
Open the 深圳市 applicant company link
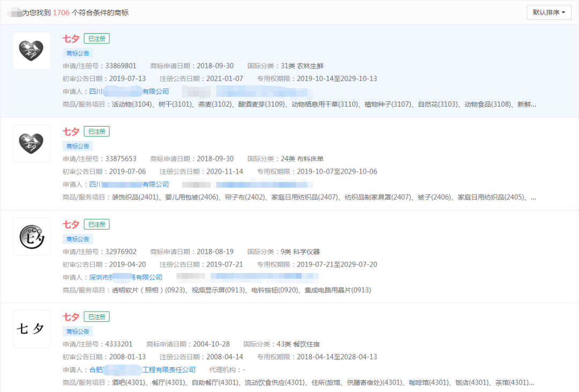coord(125,277)
